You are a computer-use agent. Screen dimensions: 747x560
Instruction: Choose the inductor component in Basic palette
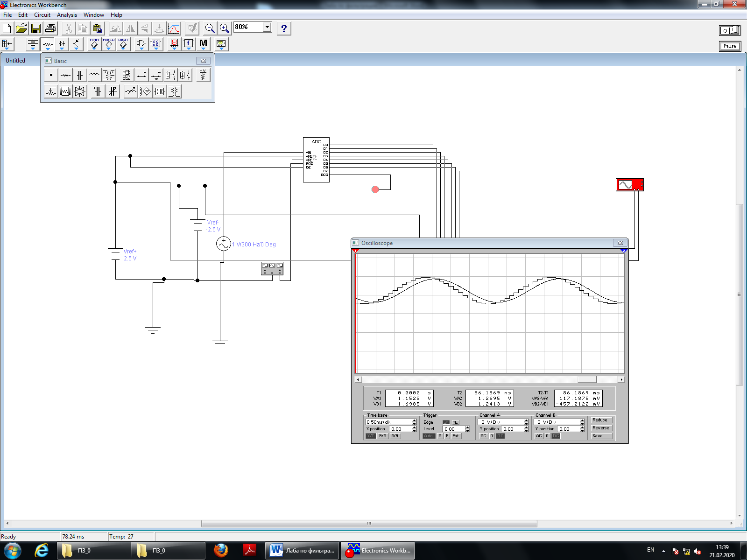coord(94,75)
